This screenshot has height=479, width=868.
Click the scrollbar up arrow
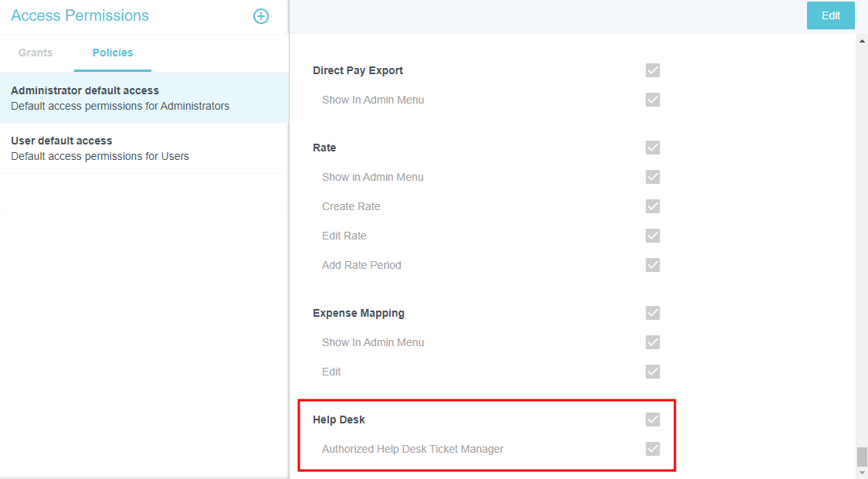[x=862, y=40]
